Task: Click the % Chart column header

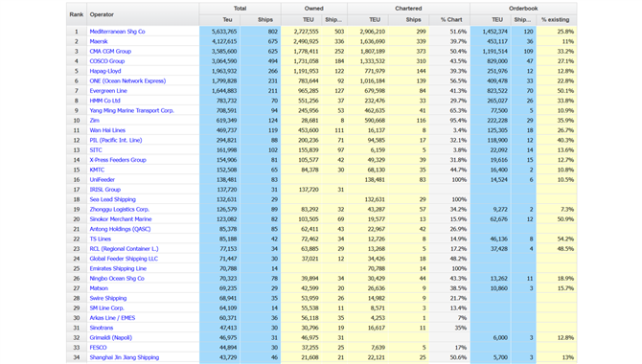Action: pyautogui.click(x=451, y=20)
